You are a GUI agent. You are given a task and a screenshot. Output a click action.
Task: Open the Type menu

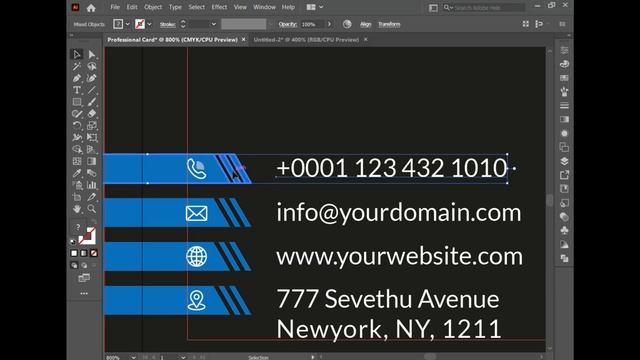pyautogui.click(x=175, y=7)
